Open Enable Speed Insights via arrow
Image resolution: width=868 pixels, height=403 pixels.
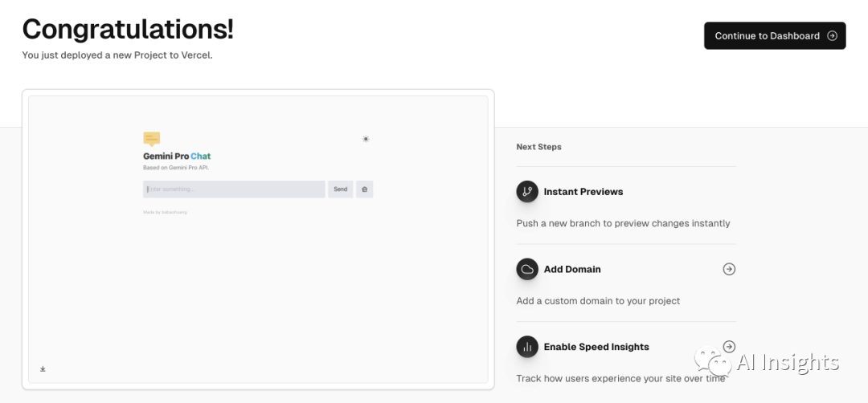pos(729,347)
